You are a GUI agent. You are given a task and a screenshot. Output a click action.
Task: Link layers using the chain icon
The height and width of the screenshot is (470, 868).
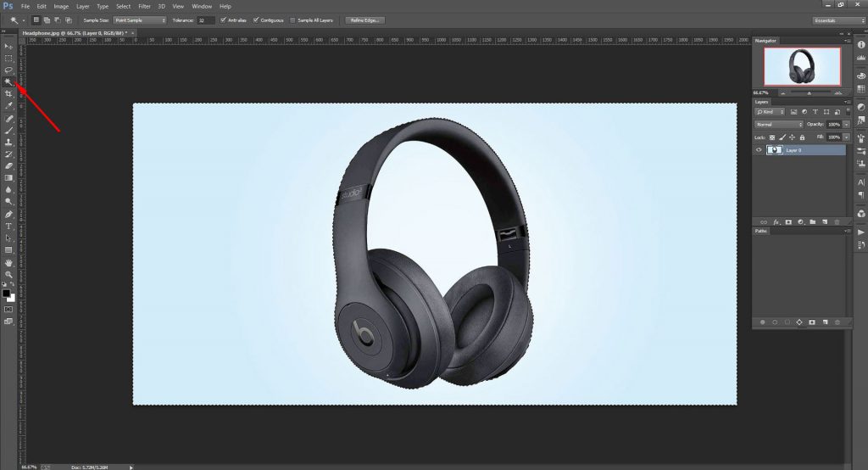coord(764,221)
